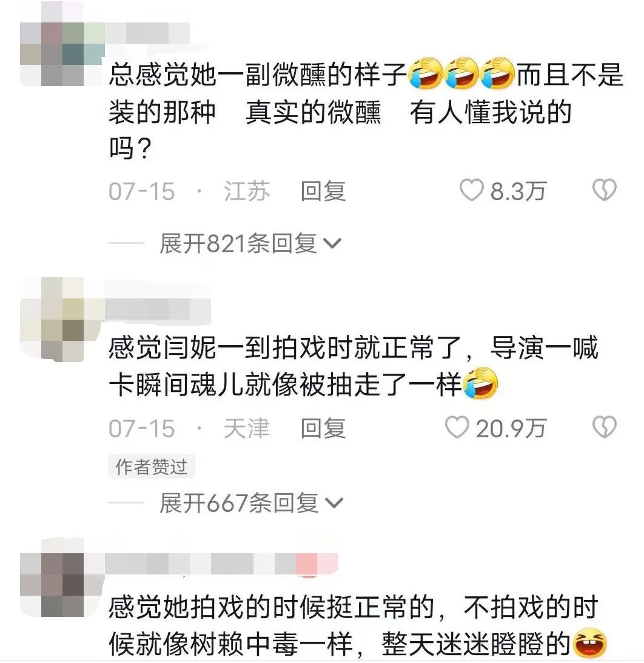Click the comment text about 闫妮 拍戏
The height and width of the screenshot is (663, 644).
(x=354, y=366)
